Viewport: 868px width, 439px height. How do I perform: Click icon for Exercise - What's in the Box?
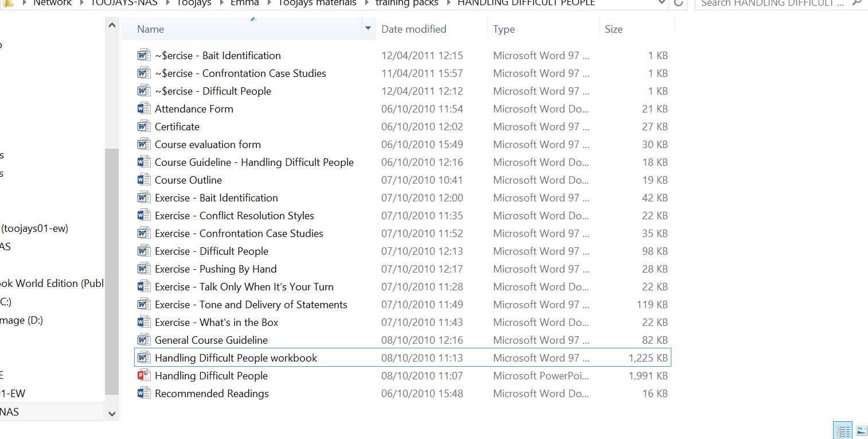coord(144,322)
